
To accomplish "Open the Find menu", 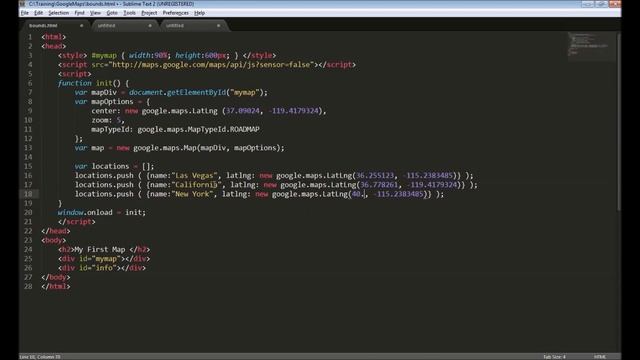I will click(x=79, y=13).
